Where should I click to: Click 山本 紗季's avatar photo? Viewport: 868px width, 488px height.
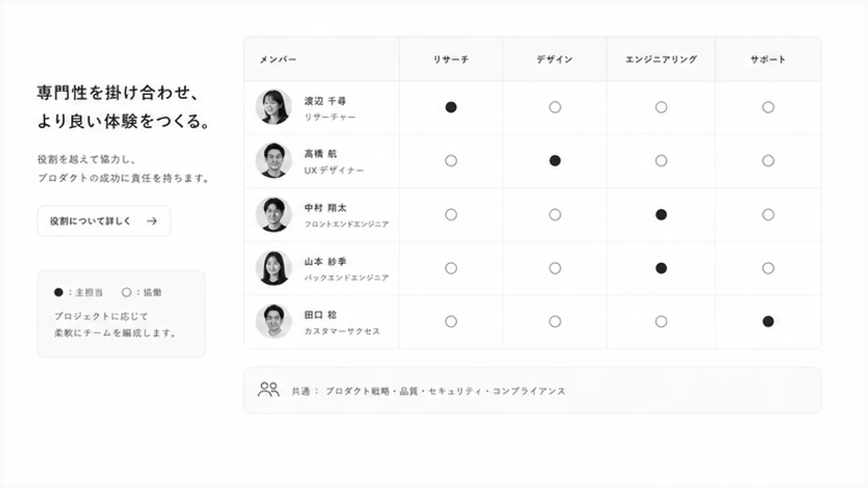[x=273, y=267]
